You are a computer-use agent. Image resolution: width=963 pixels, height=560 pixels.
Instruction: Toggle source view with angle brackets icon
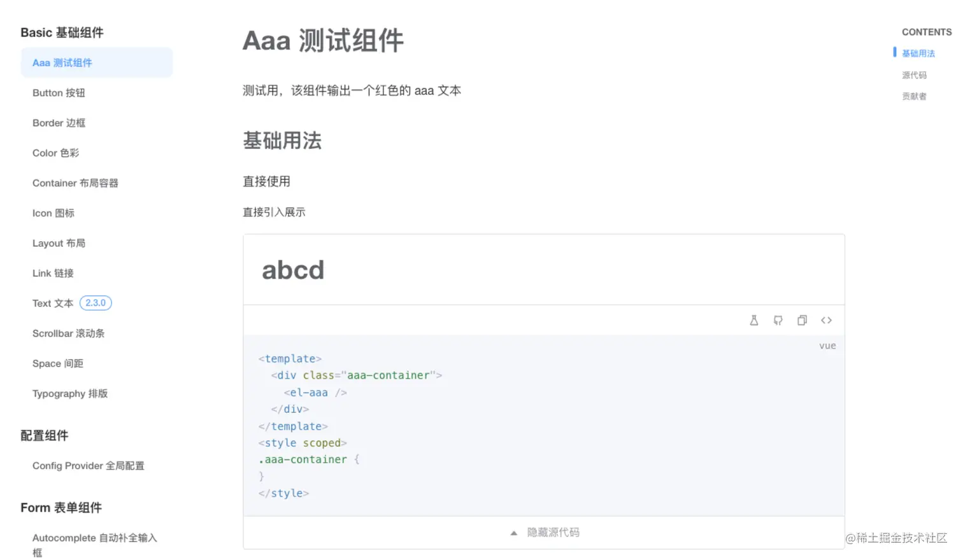point(827,320)
